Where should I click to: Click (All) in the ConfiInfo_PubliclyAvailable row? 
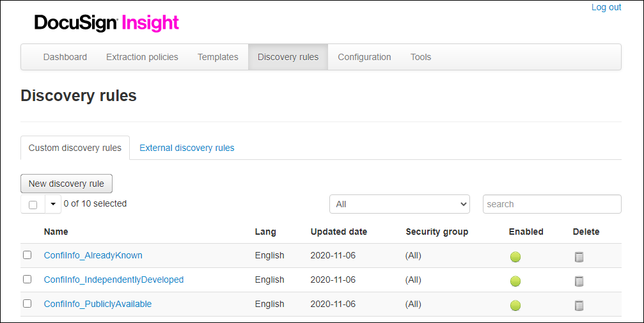pyautogui.click(x=413, y=304)
